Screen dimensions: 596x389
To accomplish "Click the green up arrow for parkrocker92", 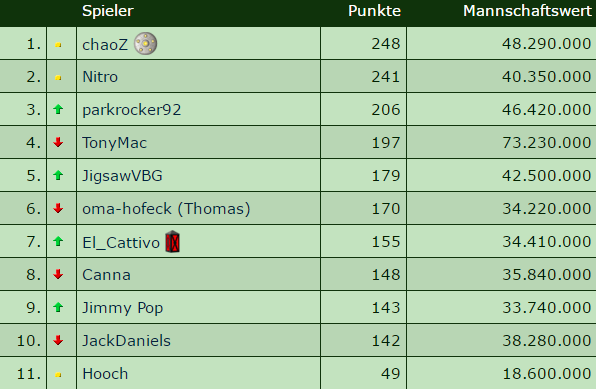I will pyautogui.click(x=58, y=110).
